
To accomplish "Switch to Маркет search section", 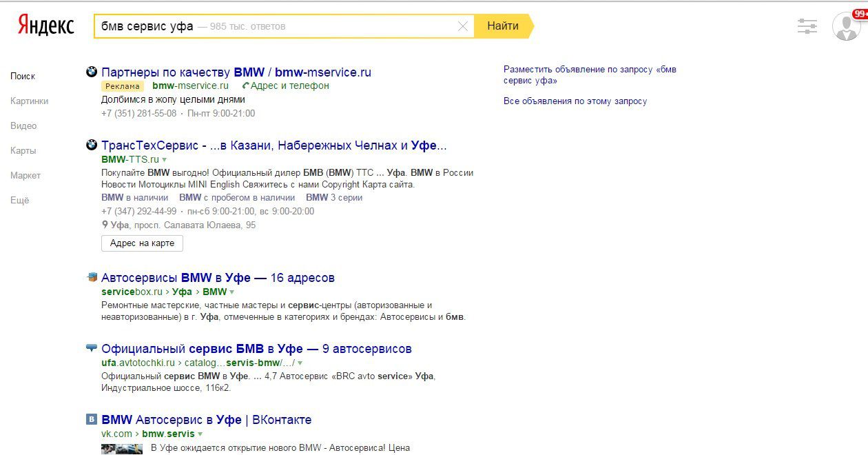I will 25,175.
